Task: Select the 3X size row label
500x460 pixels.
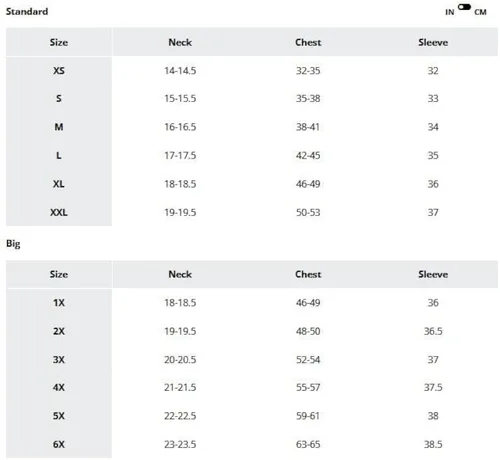Action: [x=59, y=360]
